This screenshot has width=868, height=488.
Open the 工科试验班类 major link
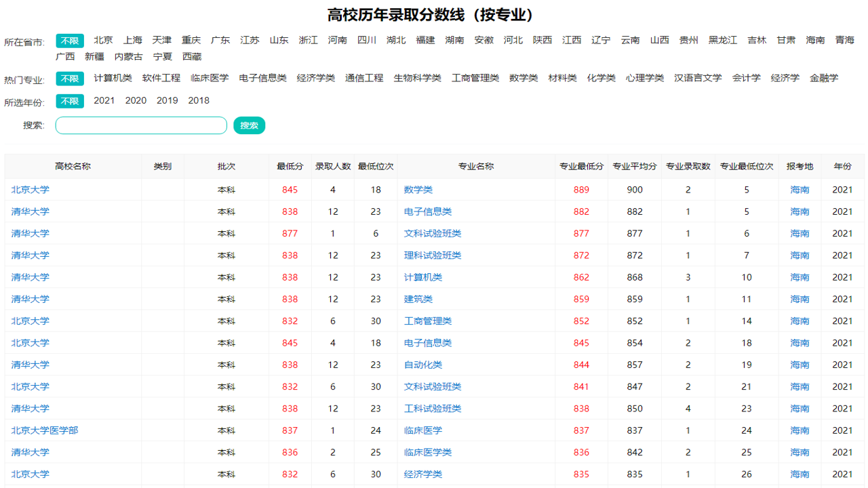(x=433, y=409)
